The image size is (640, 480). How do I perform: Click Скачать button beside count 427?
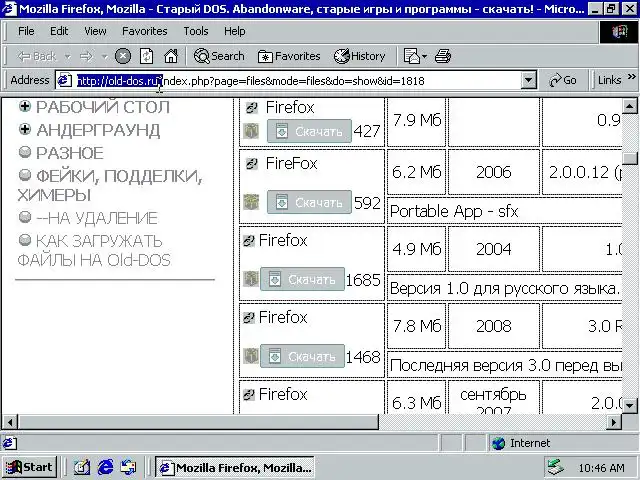[309, 131]
